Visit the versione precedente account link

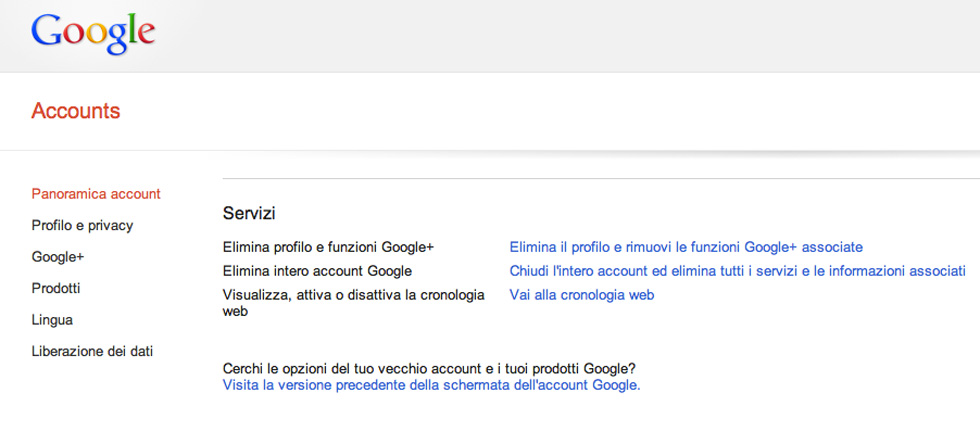(431, 384)
